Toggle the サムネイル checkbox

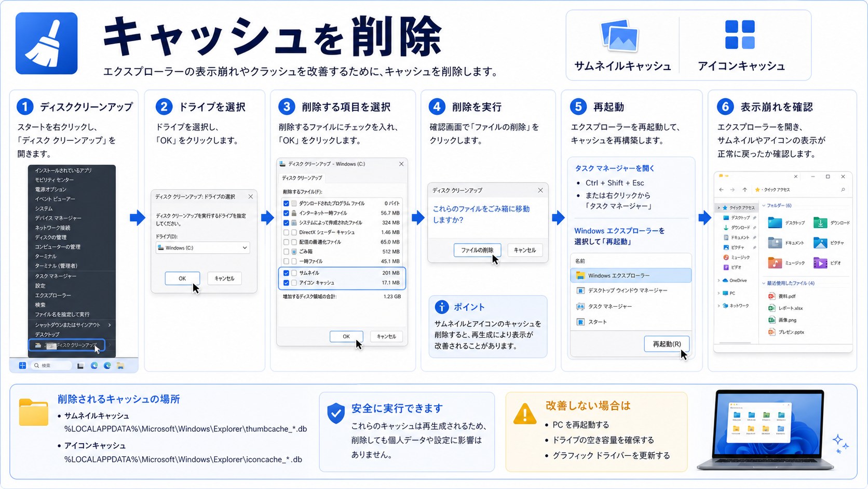[286, 273]
